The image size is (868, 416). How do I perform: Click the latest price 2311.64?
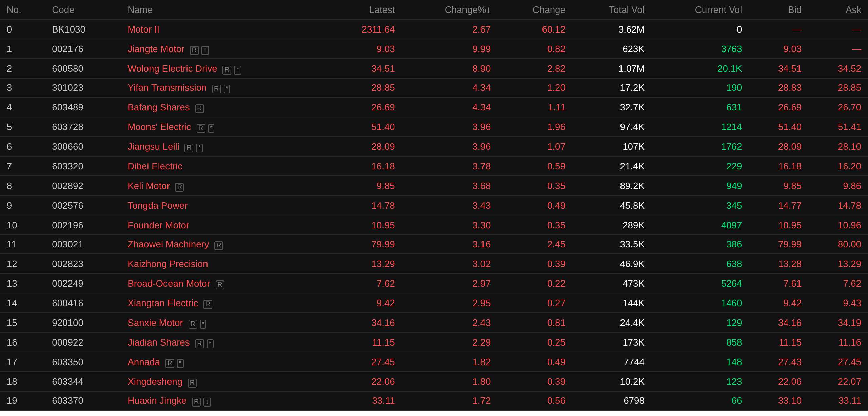[378, 29]
